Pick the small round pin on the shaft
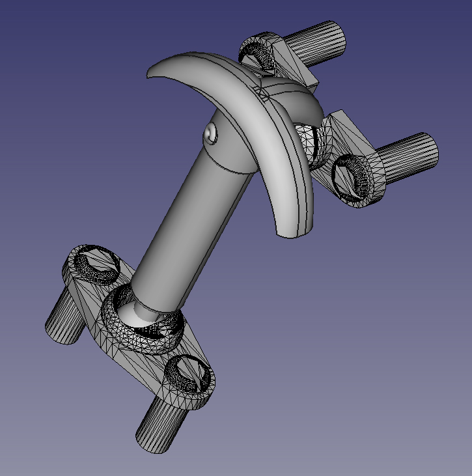Image resolution: width=472 pixels, height=476 pixels. click(211, 133)
